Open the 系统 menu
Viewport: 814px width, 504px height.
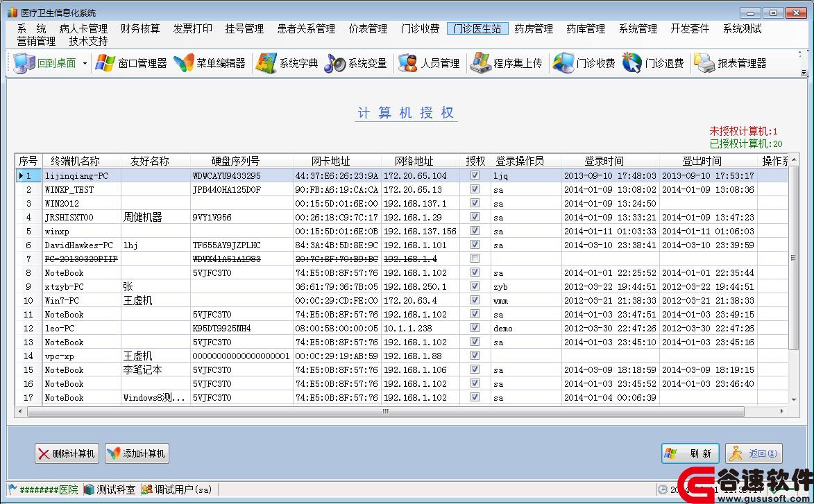32,28
